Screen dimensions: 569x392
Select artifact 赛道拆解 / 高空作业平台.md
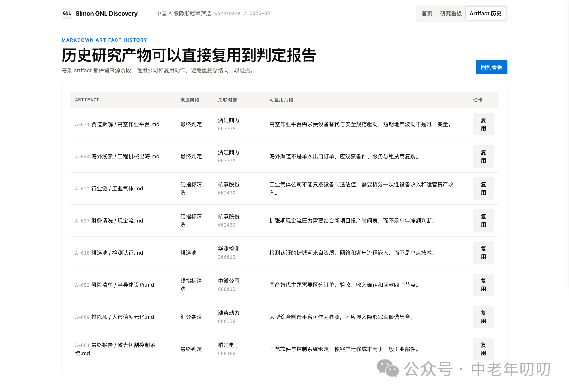tap(125, 125)
